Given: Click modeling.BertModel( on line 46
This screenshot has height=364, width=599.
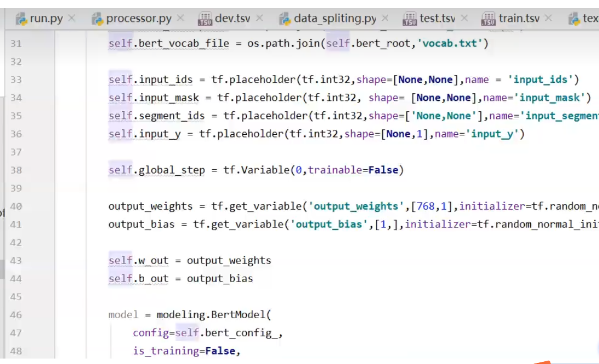Looking at the screenshot, I should [214, 315].
